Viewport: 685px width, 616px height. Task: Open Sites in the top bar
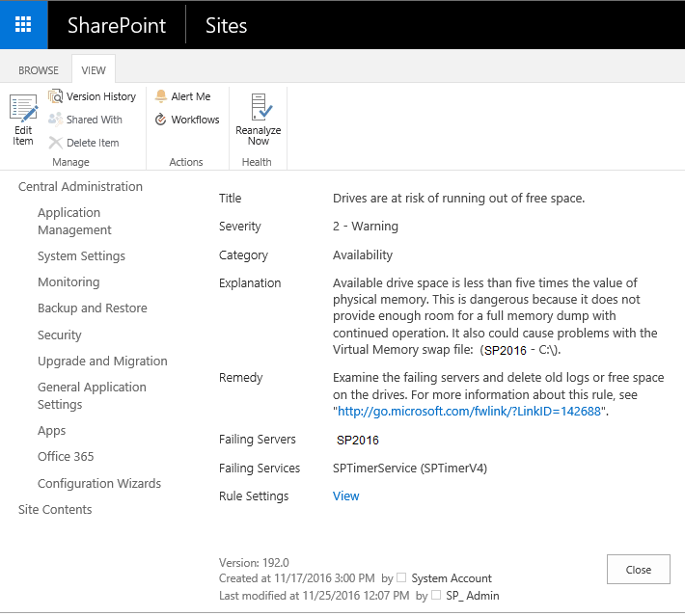click(227, 25)
